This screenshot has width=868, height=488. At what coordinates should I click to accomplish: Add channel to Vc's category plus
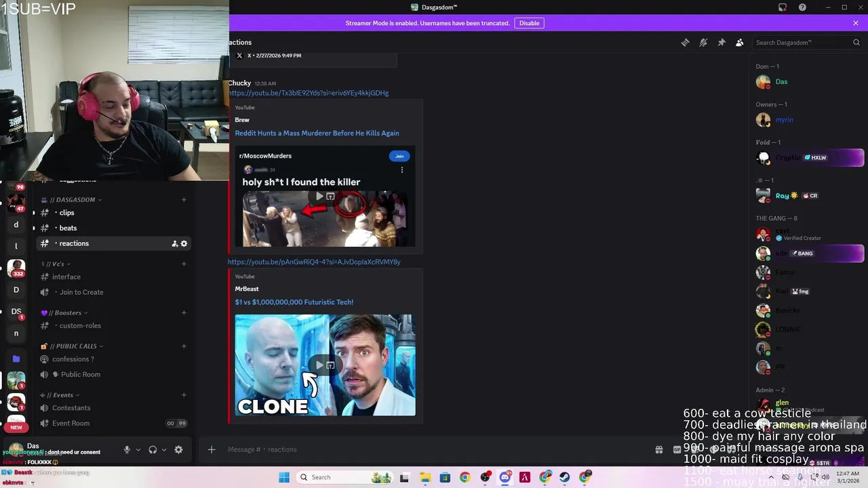[184, 264]
